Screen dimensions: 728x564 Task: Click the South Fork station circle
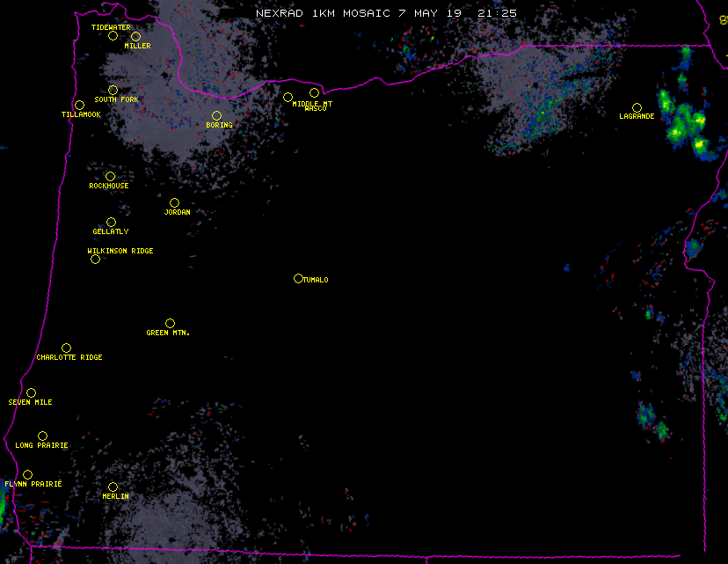pos(113,90)
